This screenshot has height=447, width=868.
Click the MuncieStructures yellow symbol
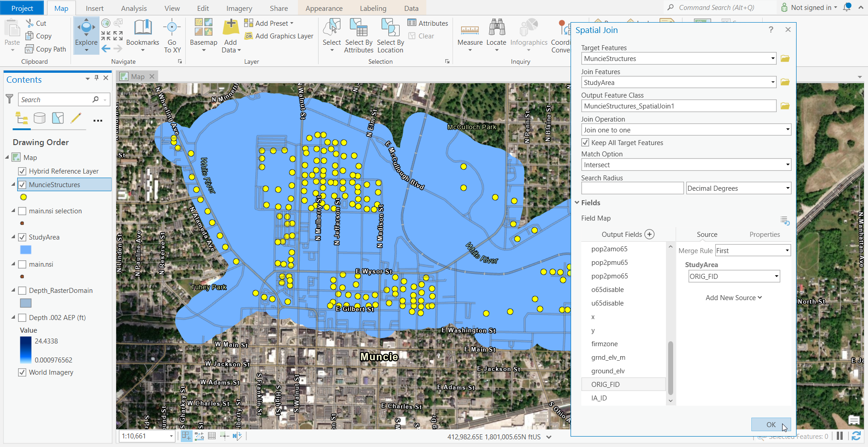tap(24, 197)
